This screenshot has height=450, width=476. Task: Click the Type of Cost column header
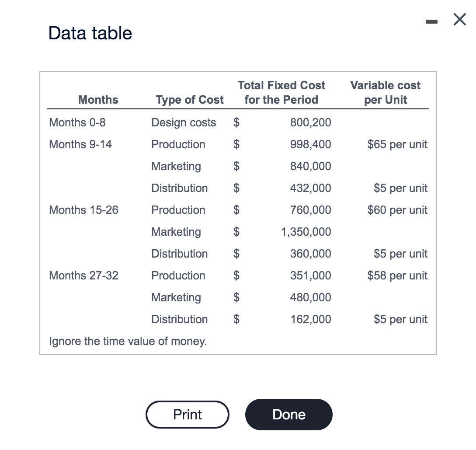coord(189,100)
